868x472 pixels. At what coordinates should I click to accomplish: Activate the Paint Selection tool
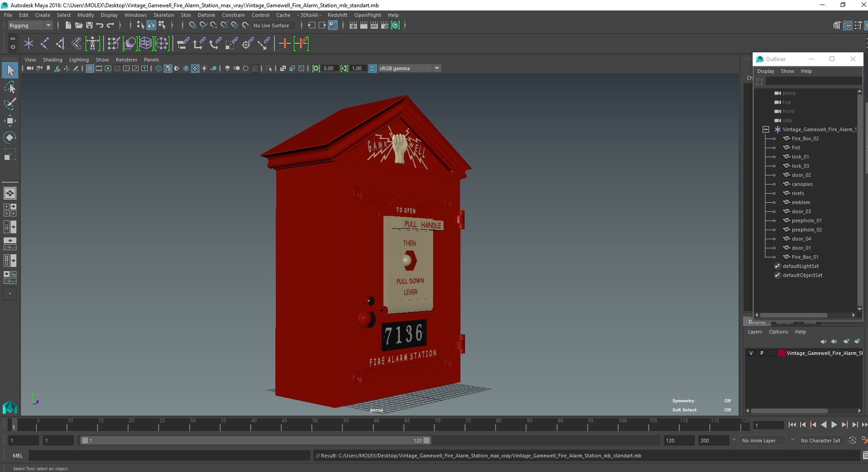(10, 104)
